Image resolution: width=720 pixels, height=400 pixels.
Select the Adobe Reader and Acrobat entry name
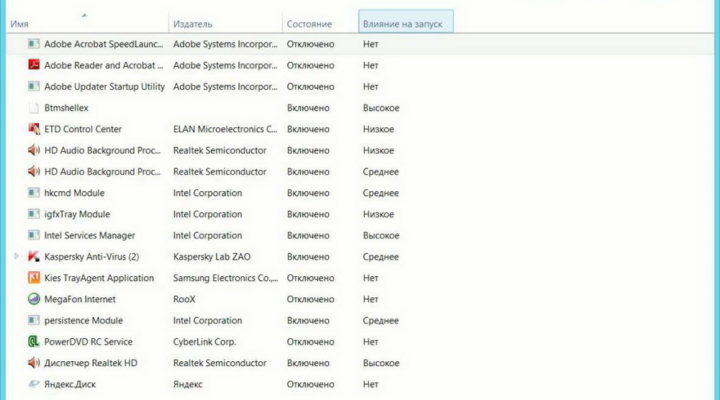(x=103, y=65)
